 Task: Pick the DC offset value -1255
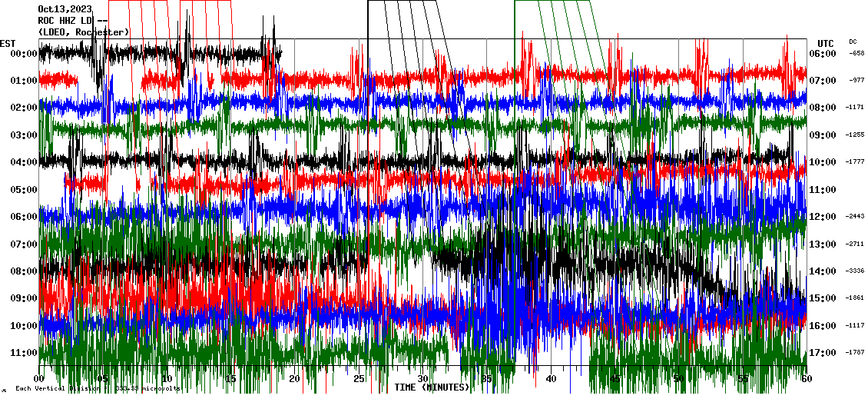coord(855,135)
